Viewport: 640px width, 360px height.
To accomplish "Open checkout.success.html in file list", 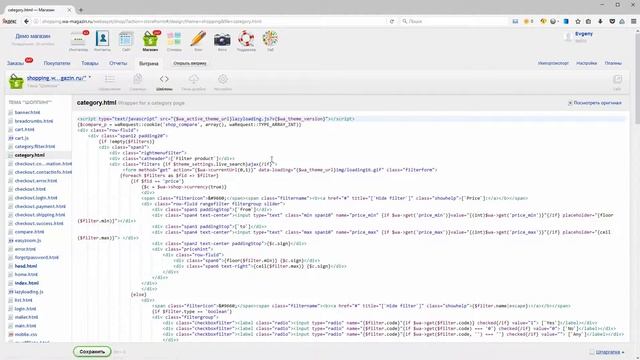I will (39, 223).
